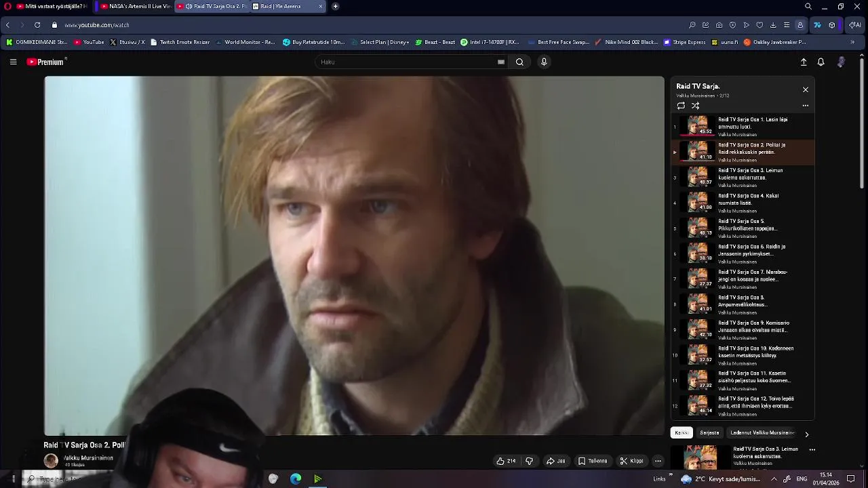Screen dimensions: 868x488
Task: Click the Jaa share button
Action: pyautogui.click(x=555, y=461)
